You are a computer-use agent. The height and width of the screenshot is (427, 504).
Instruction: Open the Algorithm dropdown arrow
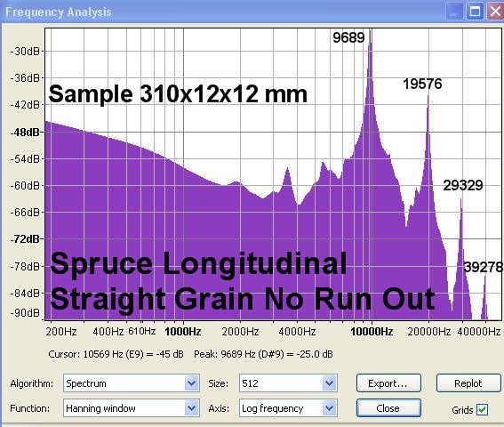pyautogui.click(x=192, y=383)
